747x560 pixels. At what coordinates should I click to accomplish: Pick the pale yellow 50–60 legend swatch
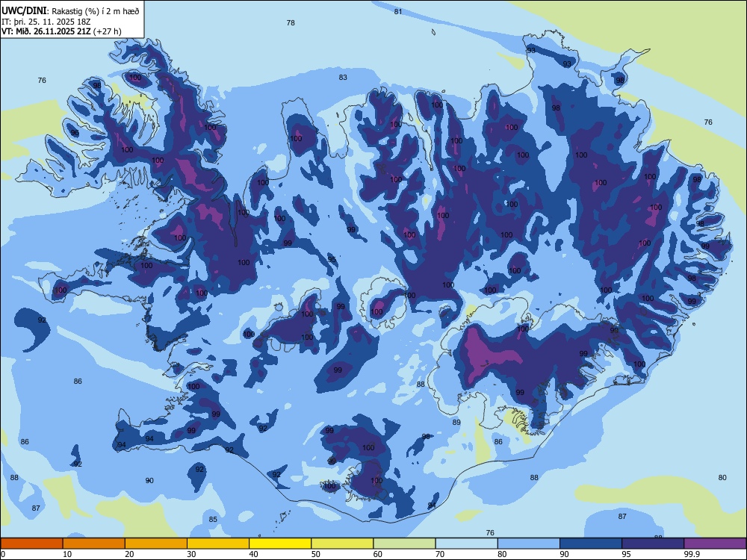pos(342,544)
